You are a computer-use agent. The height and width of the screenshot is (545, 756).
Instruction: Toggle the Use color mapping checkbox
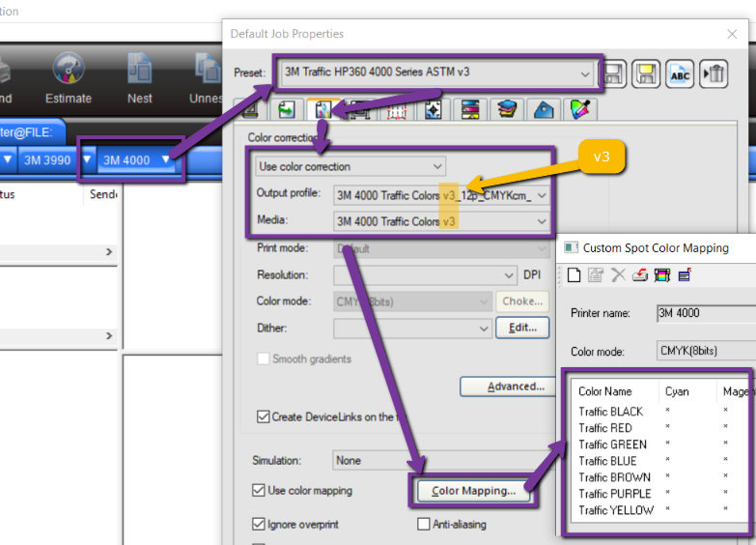(x=259, y=491)
